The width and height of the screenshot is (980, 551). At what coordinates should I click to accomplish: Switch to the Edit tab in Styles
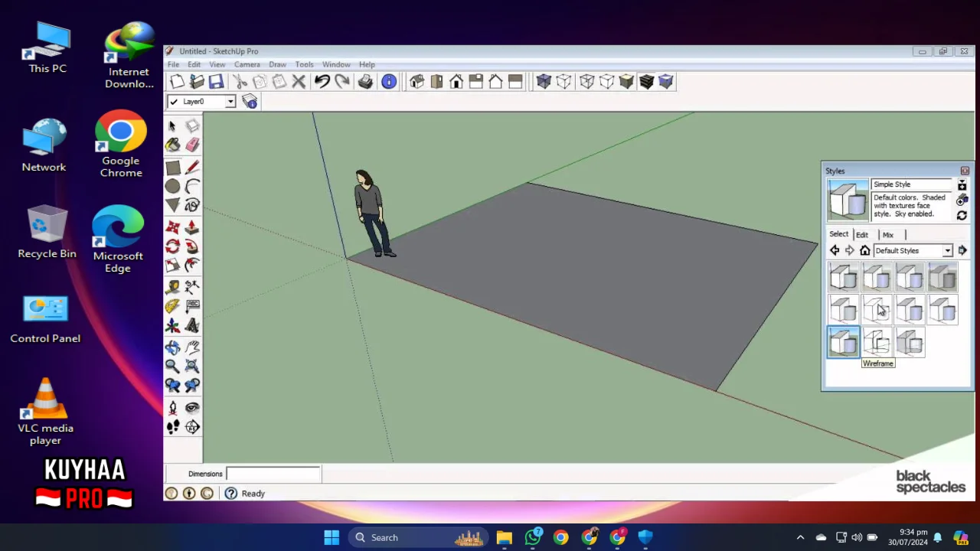click(x=862, y=235)
